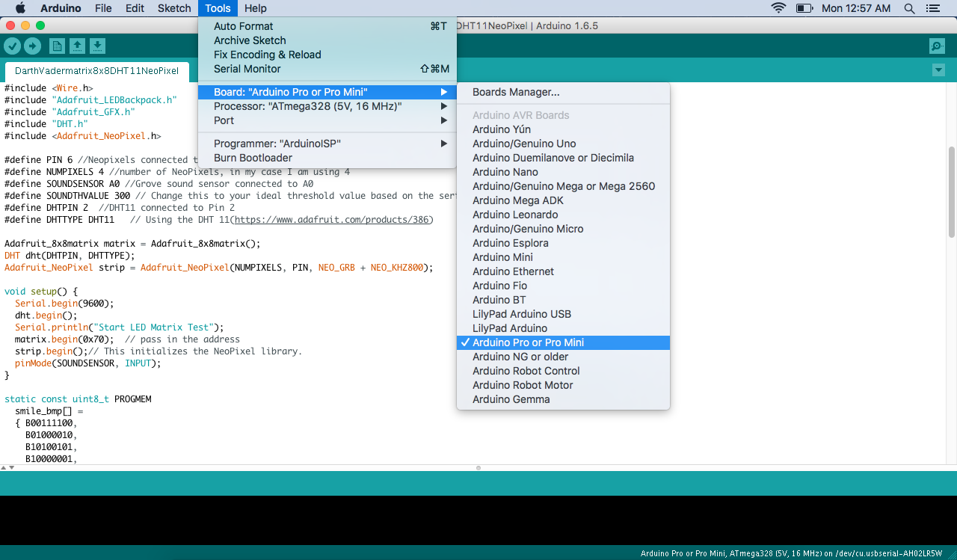Select LilyPad Arduino USB board

tap(563, 314)
